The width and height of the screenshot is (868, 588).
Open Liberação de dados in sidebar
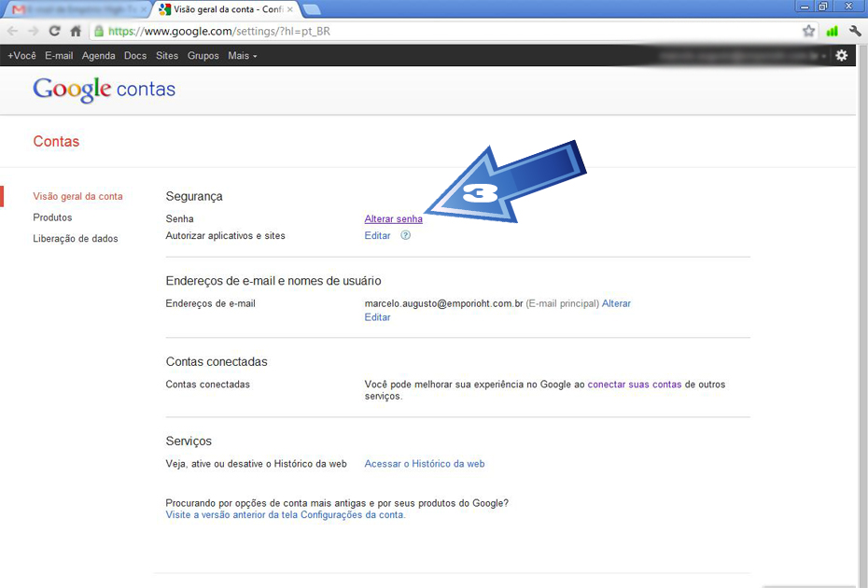pyautogui.click(x=76, y=238)
